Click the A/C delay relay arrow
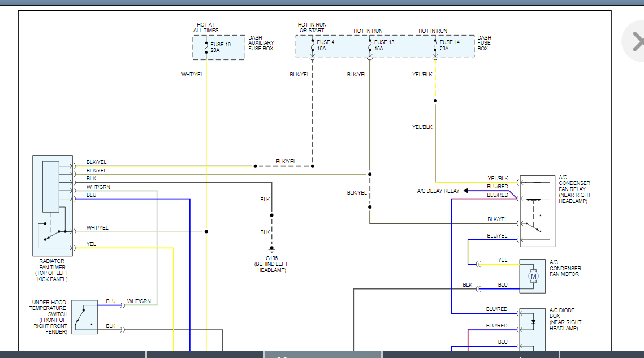The height and width of the screenshot is (358, 644). tap(466, 191)
